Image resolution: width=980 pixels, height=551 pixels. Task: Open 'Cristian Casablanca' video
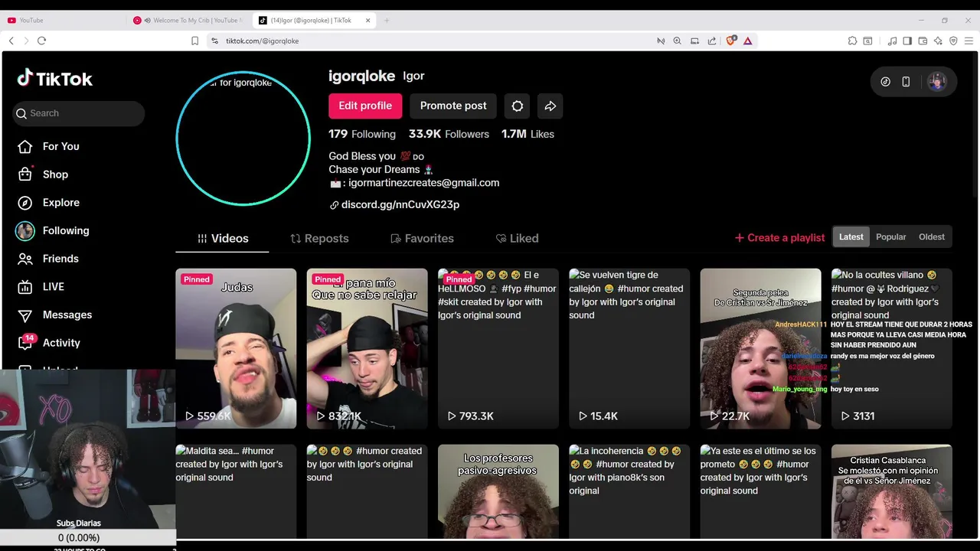[892, 491]
